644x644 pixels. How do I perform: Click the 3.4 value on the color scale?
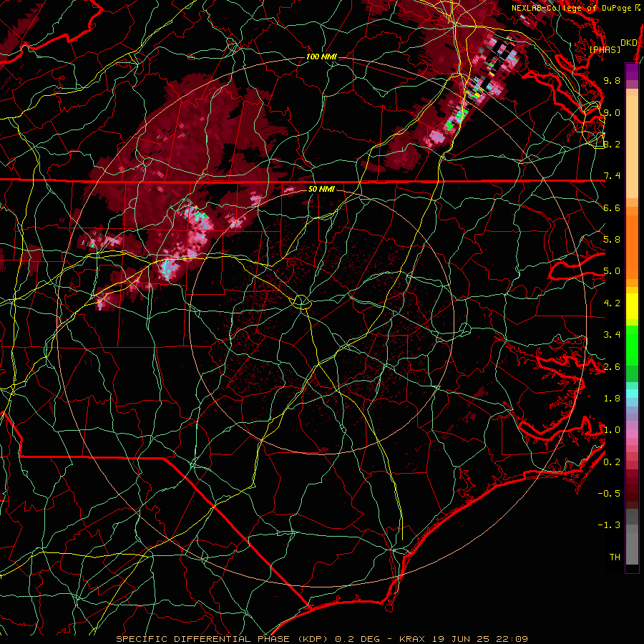[612, 335]
